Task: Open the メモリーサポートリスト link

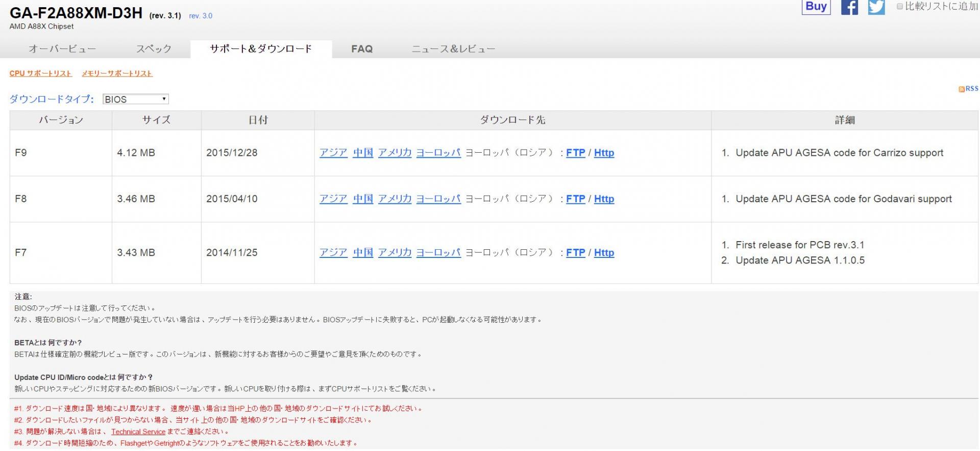Action: pyautogui.click(x=117, y=74)
